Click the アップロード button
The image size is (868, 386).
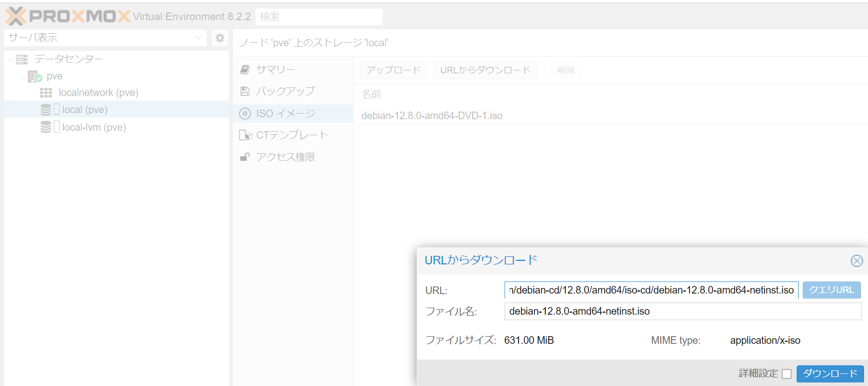pyautogui.click(x=394, y=70)
